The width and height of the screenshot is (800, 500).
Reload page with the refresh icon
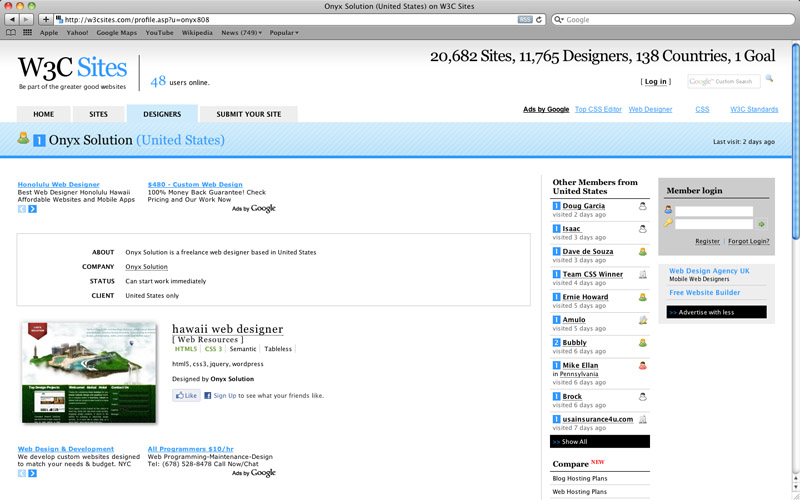pyautogui.click(x=538, y=19)
